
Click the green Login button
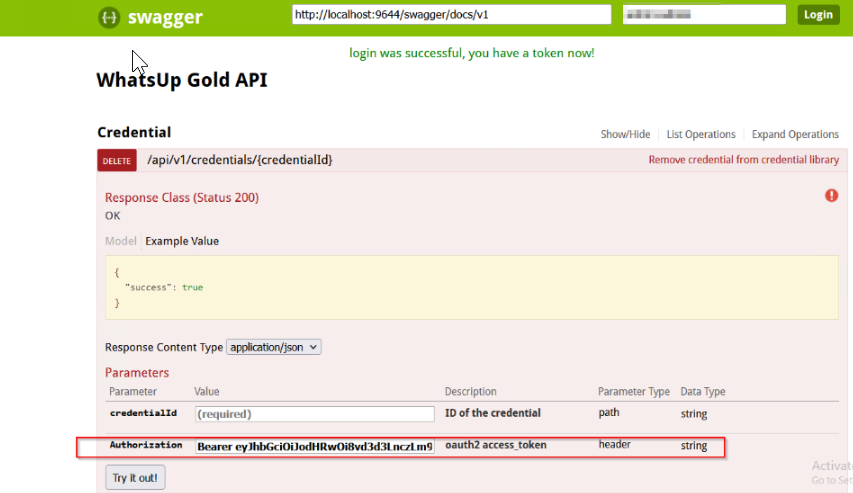click(x=818, y=15)
